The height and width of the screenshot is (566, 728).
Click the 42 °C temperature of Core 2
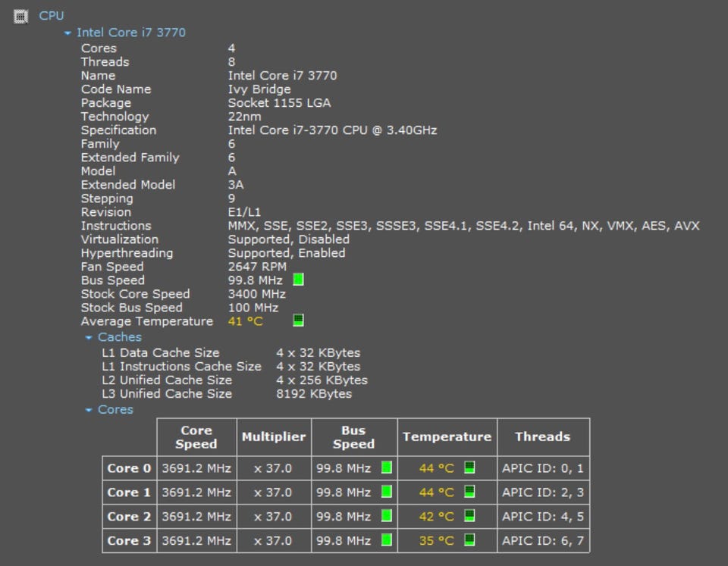(437, 517)
